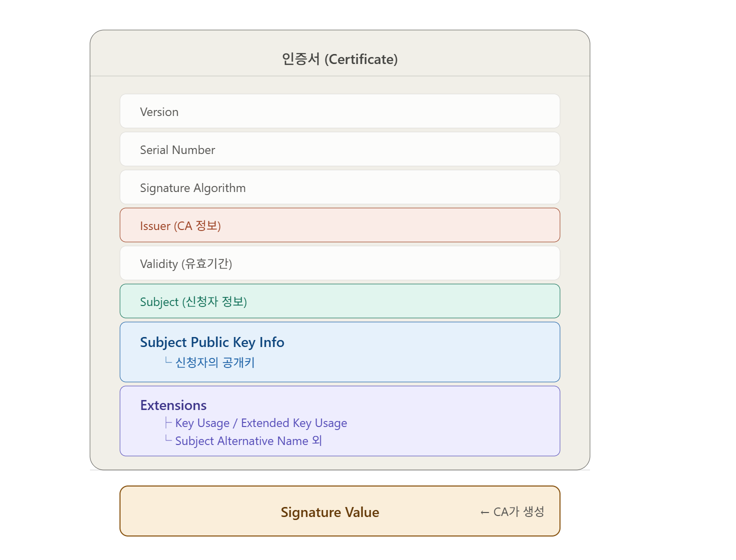Click the Subject Public Key Info heading
The height and width of the screenshot is (560, 736).
[212, 342]
